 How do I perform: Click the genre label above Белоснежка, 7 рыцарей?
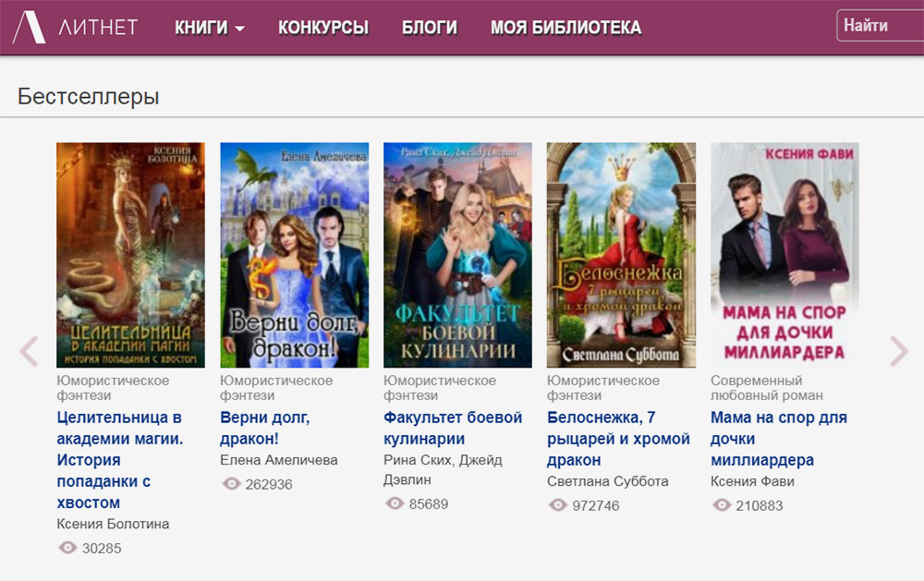(602, 388)
